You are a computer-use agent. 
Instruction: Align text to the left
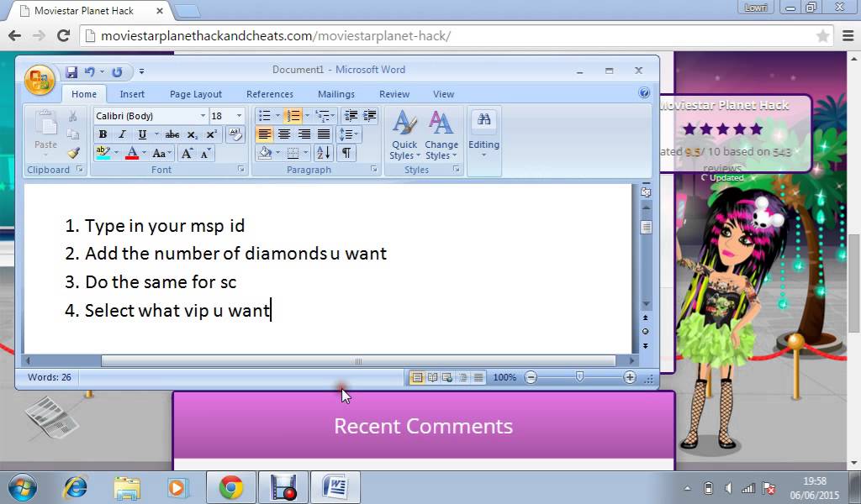(x=264, y=134)
